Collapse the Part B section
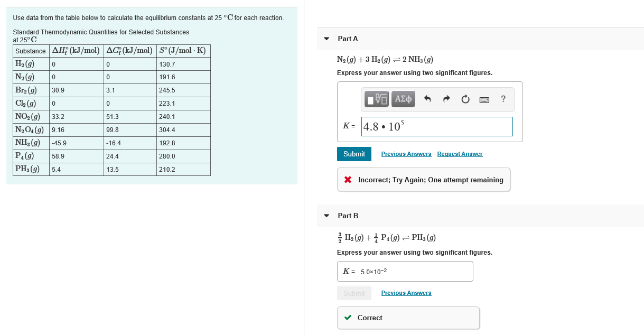The width and height of the screenshot is (644, 335). pyautogui.click(x=325, y=216)
